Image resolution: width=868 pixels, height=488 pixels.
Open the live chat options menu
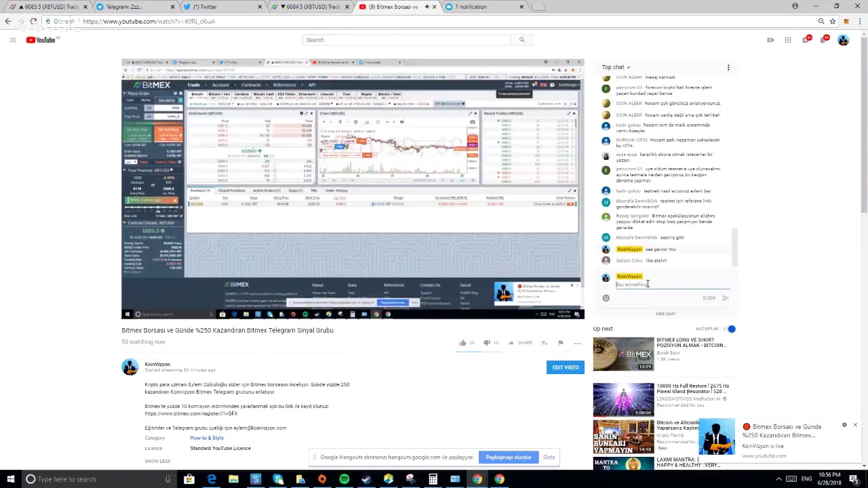[728, 67]
